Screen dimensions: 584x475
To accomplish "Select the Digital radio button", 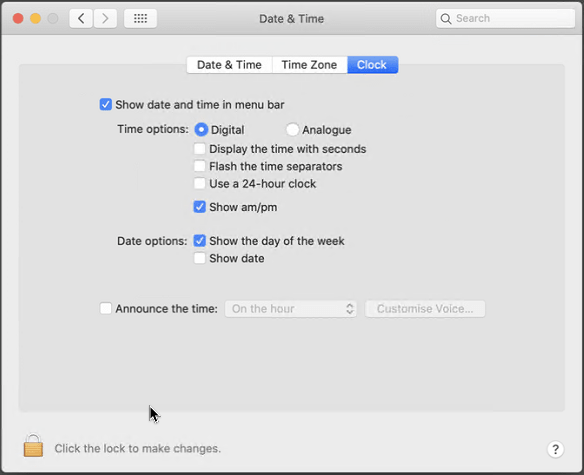I will 201,130.
